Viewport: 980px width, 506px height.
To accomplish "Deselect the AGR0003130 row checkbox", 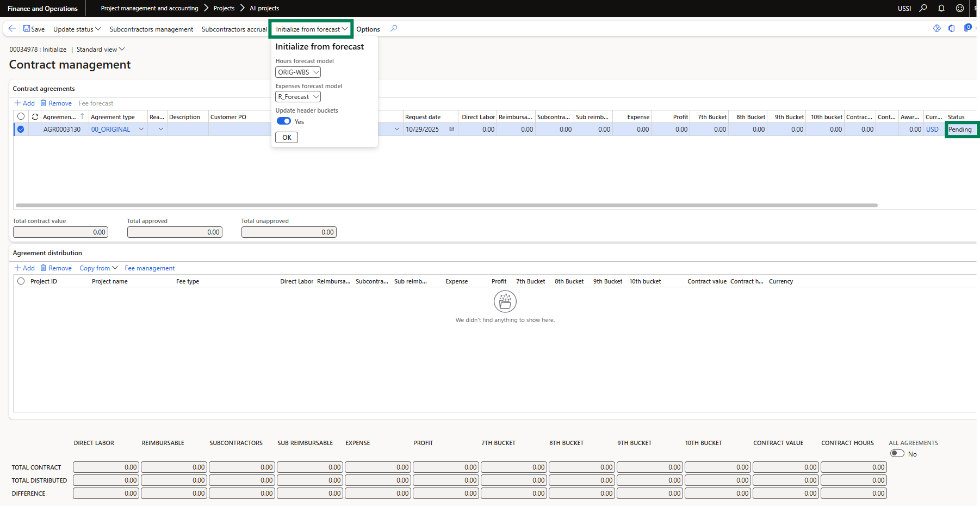I will point(21,129).
